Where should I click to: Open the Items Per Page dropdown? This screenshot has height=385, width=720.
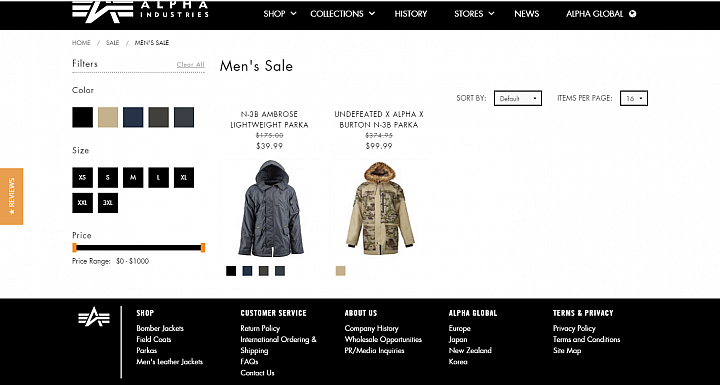point(634,98)
